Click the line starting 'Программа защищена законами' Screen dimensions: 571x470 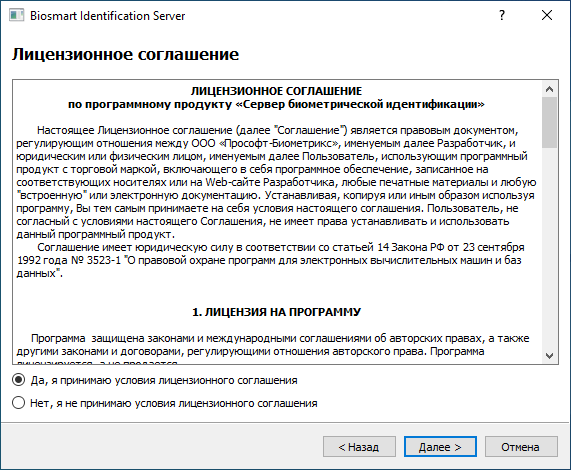point(280,338)
